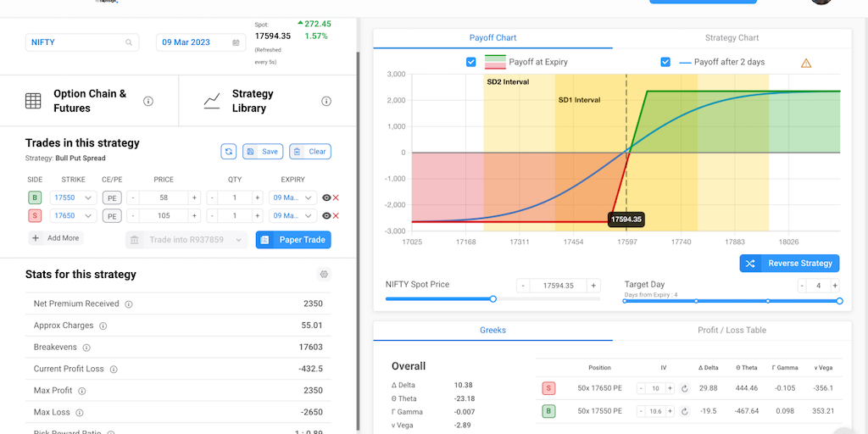Decrease IV for 17650 PE position
This screenshot has height=434, width=868.
tap(642, 388)
